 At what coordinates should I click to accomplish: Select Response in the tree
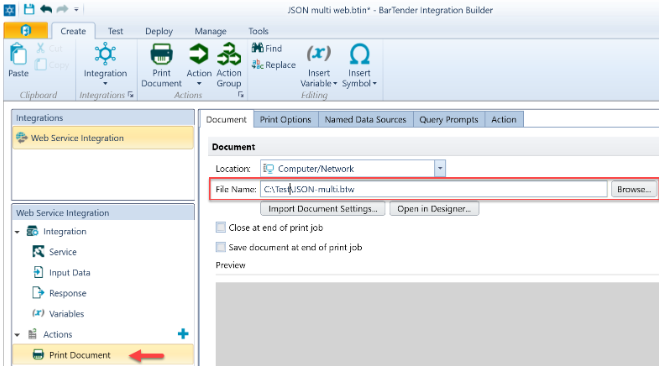point(67,293)
